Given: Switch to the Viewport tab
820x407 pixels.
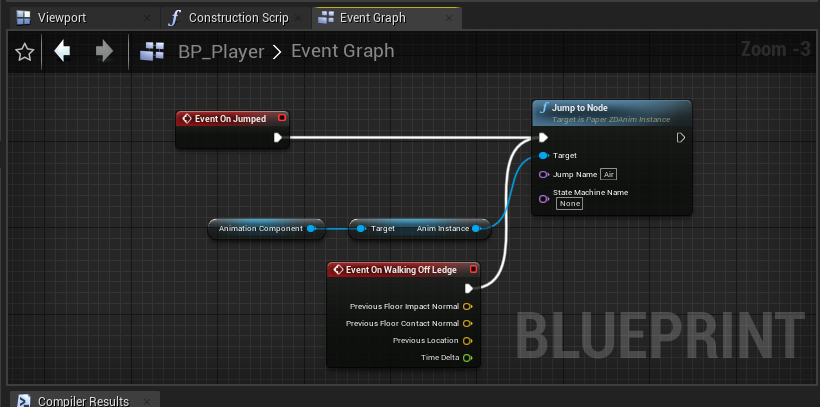Looking at the screenshot, I should coord(61,18).
